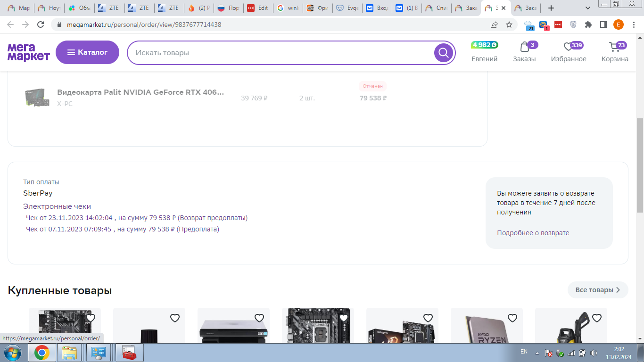Open the Chrome profile avatar E
644x362 pixels.
tap(619, 25)
